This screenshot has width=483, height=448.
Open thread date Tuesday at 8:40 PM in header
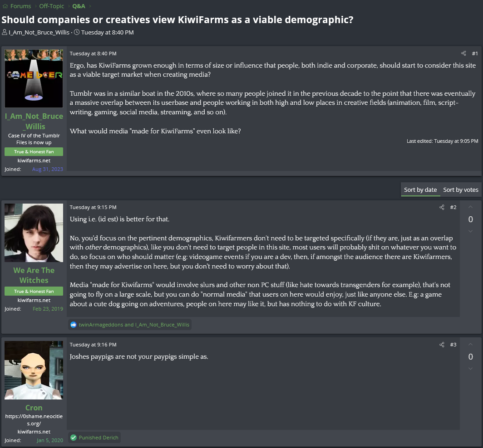(107, 32)
